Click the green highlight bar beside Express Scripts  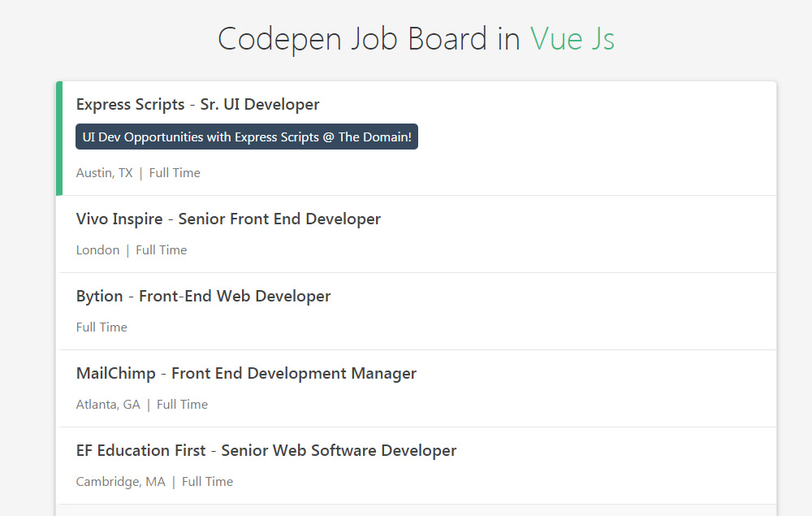[x=60, y=138]
